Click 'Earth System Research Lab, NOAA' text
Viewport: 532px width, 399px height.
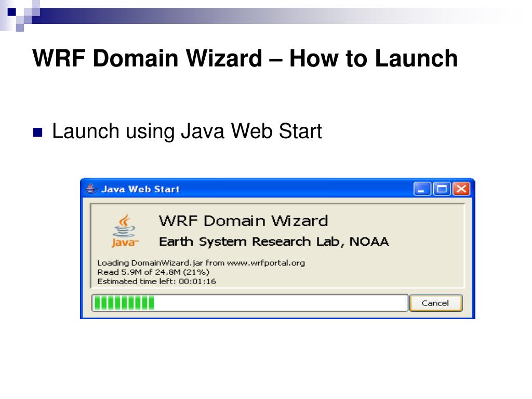(x=274, y=242)
